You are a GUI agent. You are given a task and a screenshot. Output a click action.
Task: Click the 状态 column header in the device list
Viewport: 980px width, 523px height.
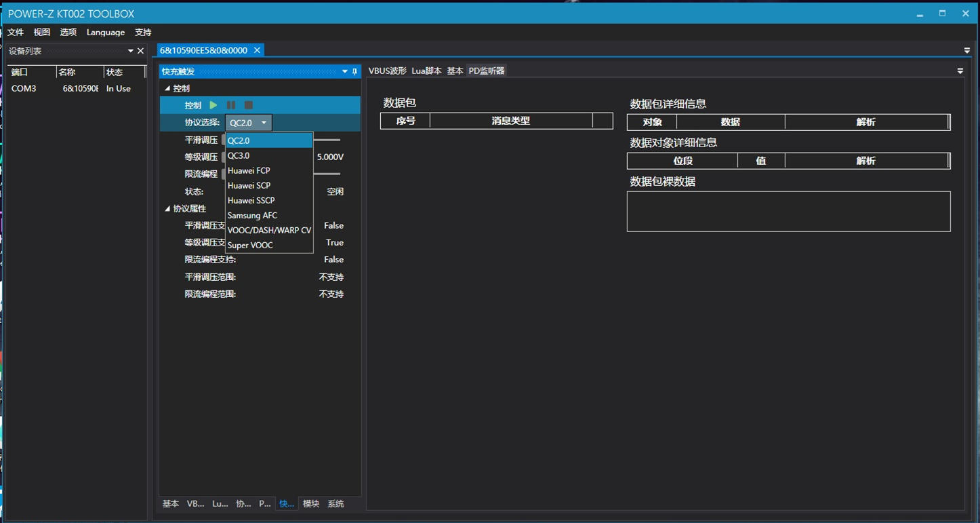pyautogui.click(x=124, y=72)
